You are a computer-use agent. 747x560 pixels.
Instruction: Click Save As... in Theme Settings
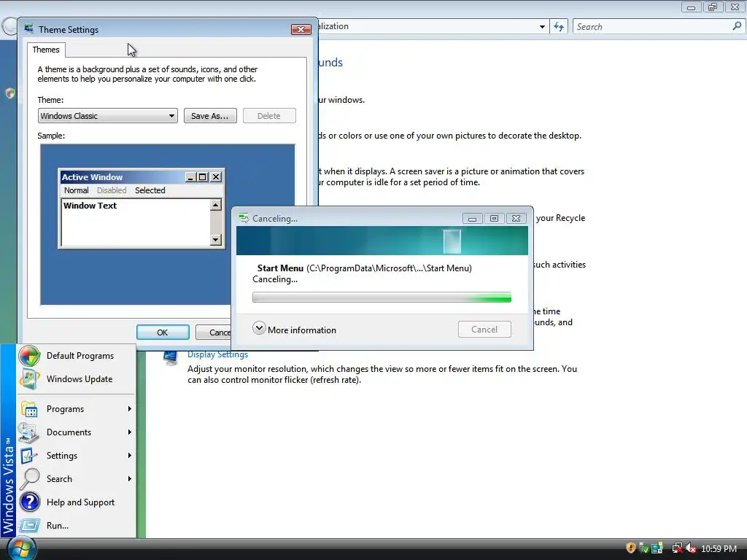point(210,116)
